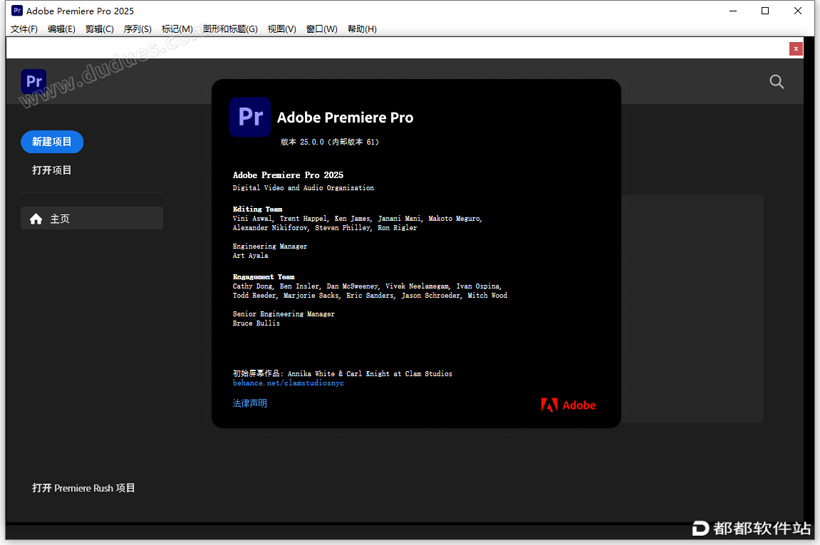Click the Premiere Pro title bar app icon

pyautogui.click(x=17, y=10)
